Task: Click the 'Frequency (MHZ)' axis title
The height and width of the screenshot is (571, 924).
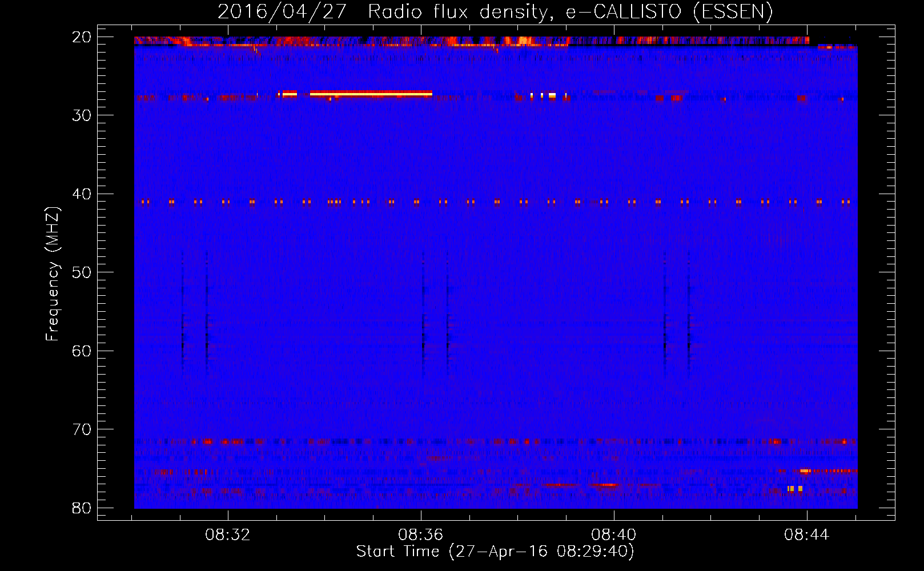Action: click(x=53, y=274)
